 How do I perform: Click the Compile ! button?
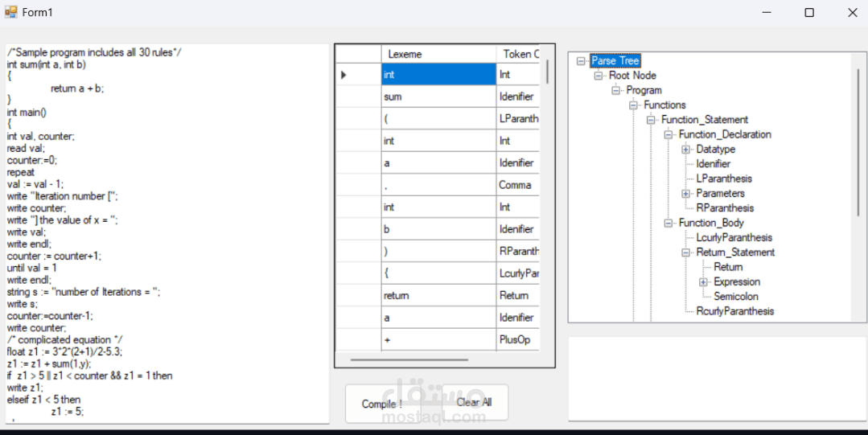(383, 404)
